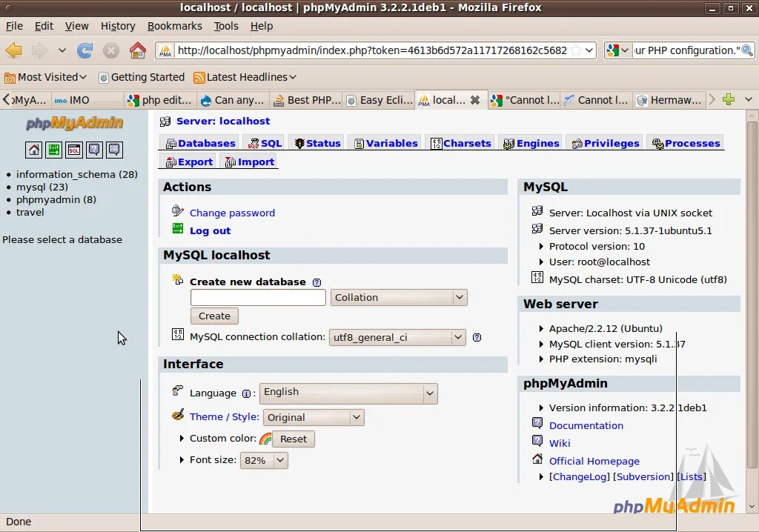This screenshot has width=759, height=532.
Task: Click the Reset custom color button
Action: click(294, 439)
